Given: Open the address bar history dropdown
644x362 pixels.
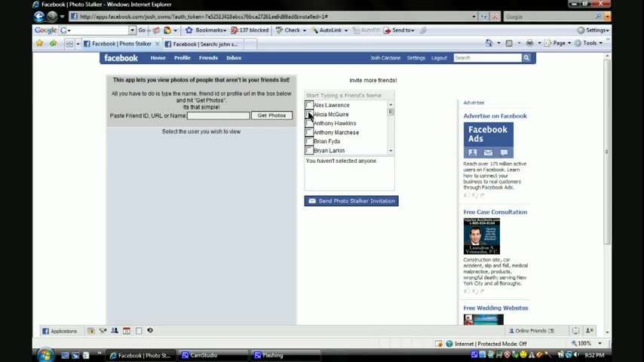Looking at the screenshot, I should 474,17.
